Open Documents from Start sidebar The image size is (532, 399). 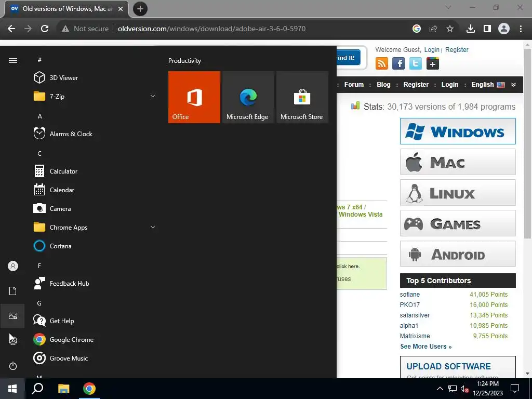coord(13,291)
